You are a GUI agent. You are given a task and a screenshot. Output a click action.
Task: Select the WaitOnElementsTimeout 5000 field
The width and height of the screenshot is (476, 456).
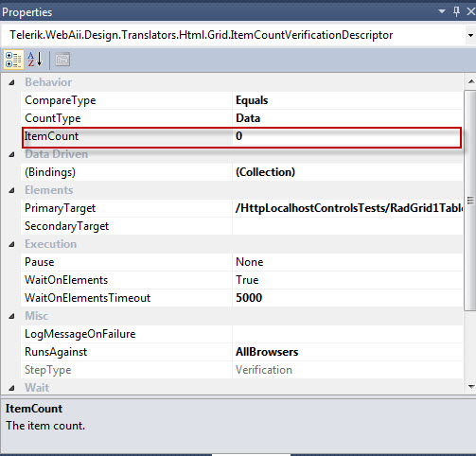pyautogui.click(x=347, y=298)
